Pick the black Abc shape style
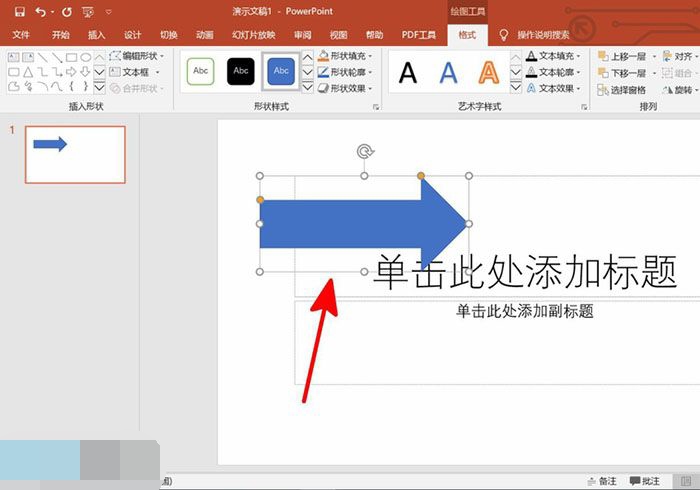This screenshot has height=490, width=700. click(241, 71)
